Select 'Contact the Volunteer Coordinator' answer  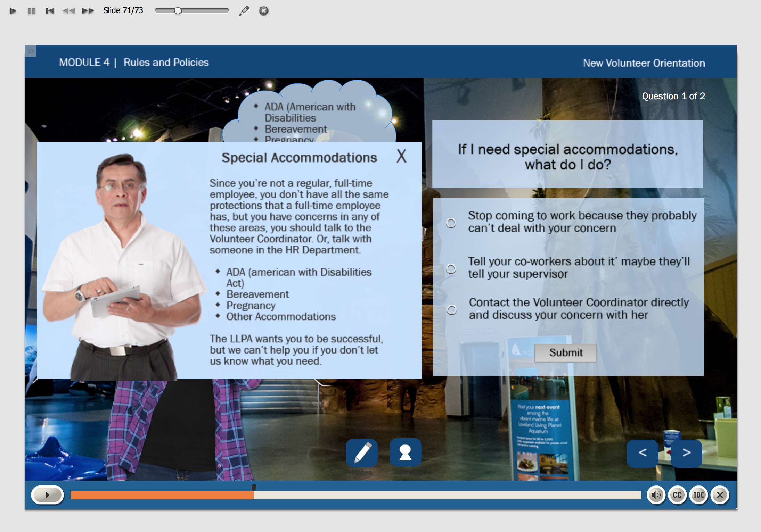tap(451, 309)
